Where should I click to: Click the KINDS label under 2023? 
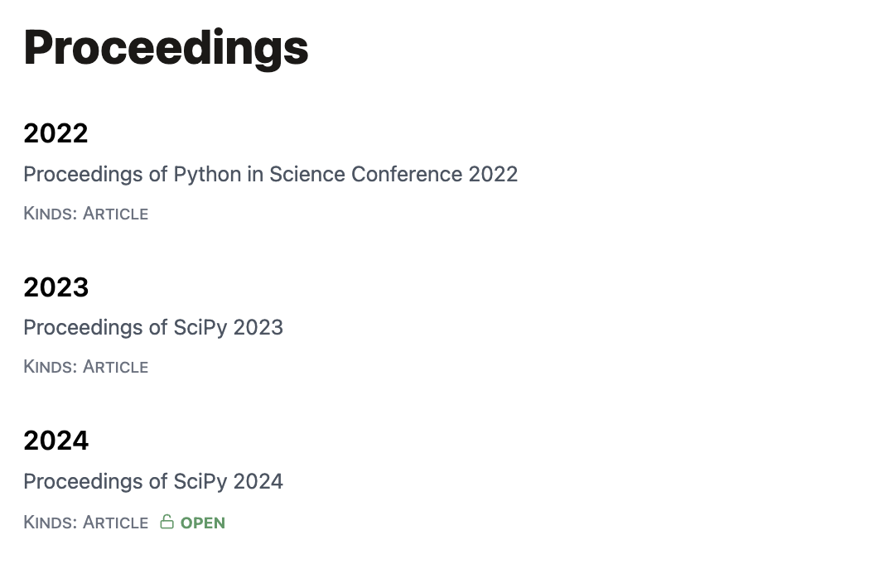pos(50,367)
